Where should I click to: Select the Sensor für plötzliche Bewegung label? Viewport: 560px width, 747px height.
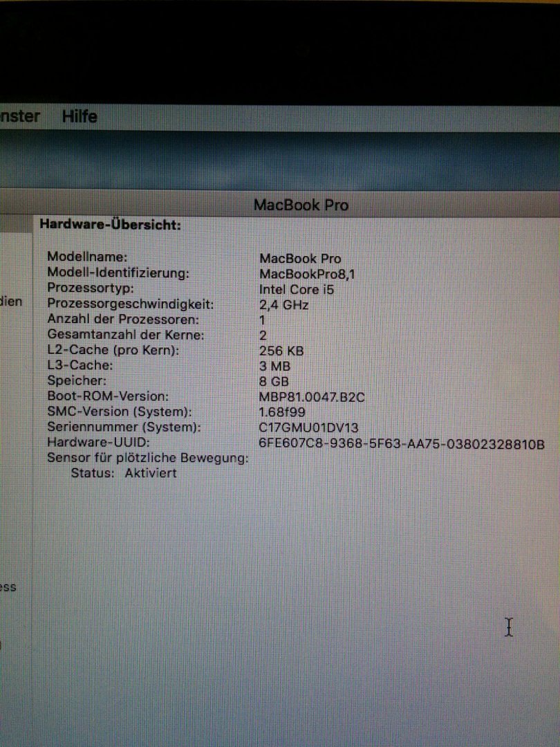(148, 458)
